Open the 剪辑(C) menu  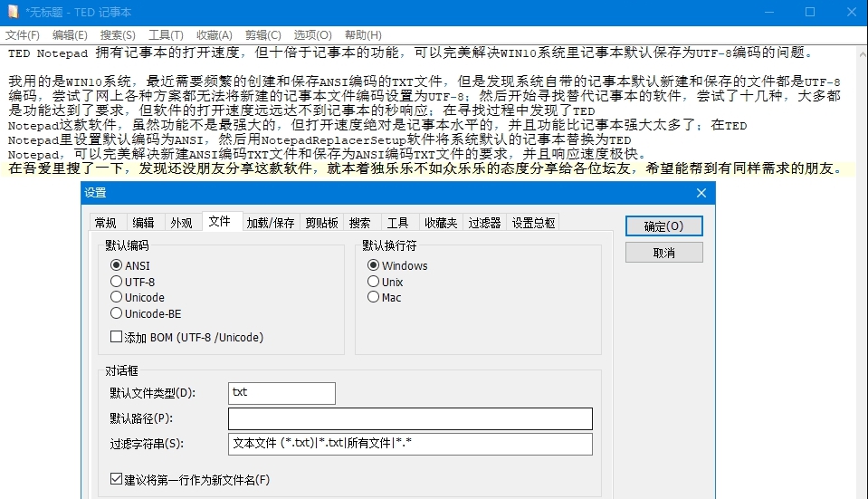click(x=263, y=35)
